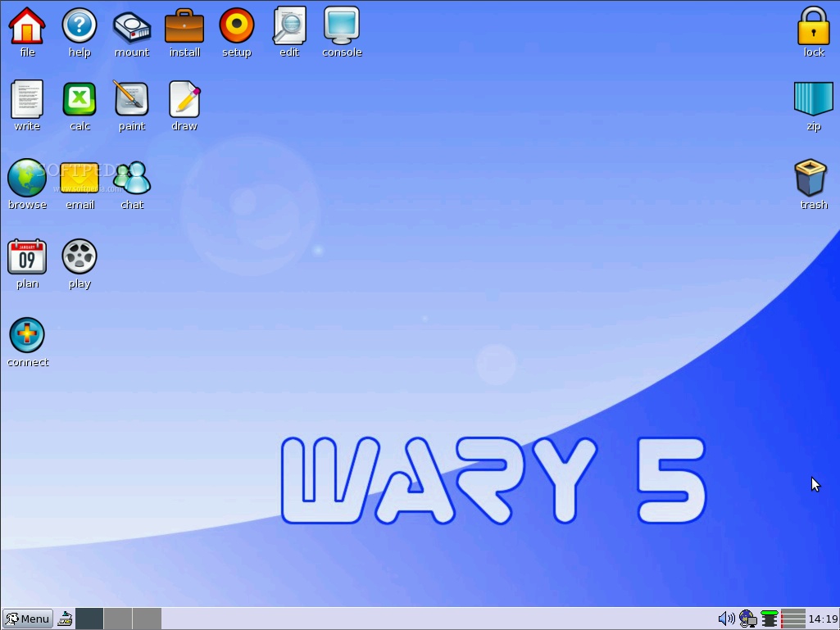This screenshot has width=840, height=630.
Task: Launch the chat icon
Action: (132, 179)
